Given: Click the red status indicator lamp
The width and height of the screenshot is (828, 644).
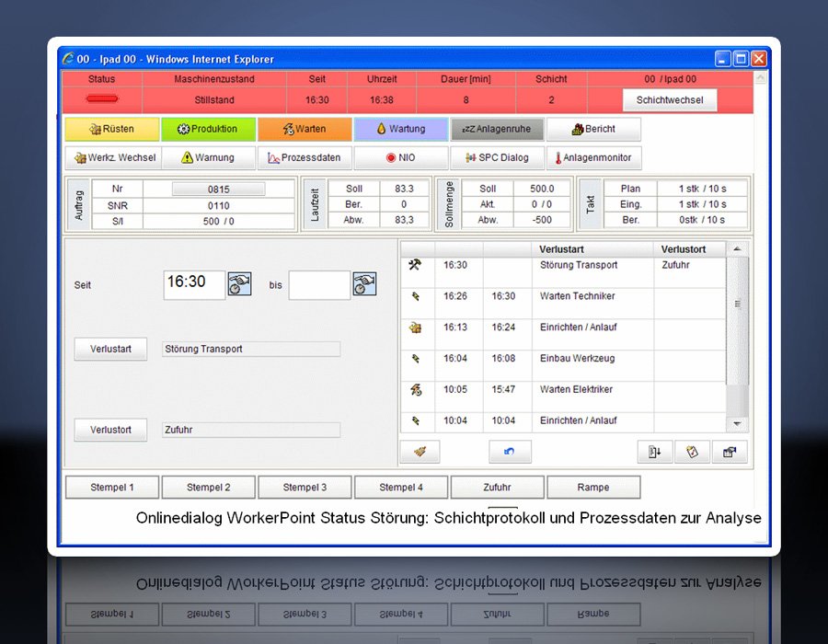Looking at the screenshot, I should [x=102, y=99].
